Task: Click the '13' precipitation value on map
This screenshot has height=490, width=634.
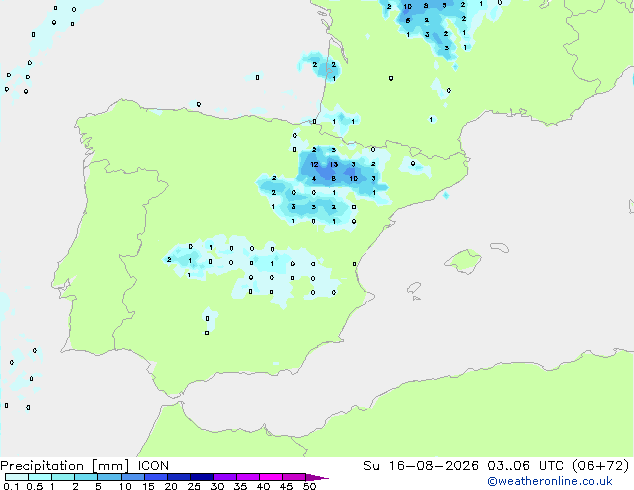Action: click(x=334, y=165)
